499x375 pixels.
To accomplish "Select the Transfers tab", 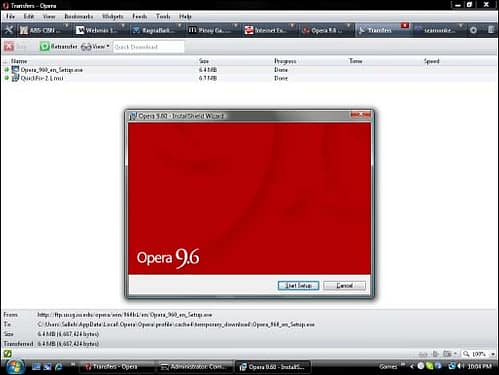I will pyautogui.click(x=379, y=30).
